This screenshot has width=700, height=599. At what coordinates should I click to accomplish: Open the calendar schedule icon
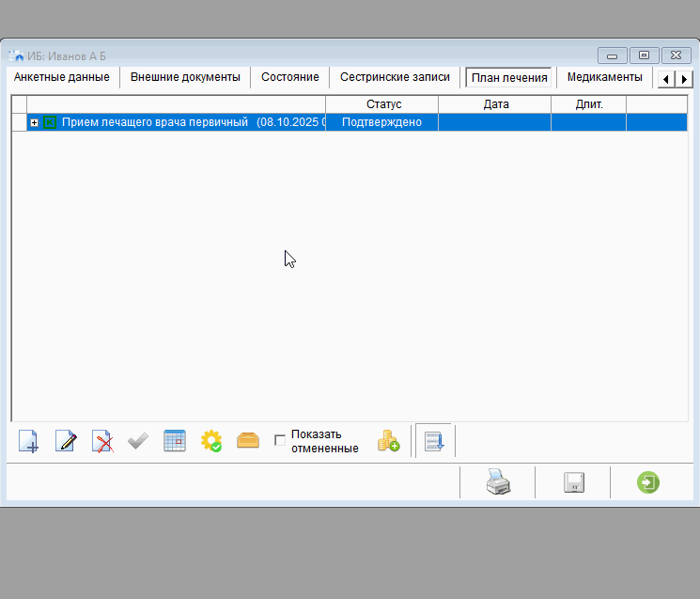[x=174, y=441]
